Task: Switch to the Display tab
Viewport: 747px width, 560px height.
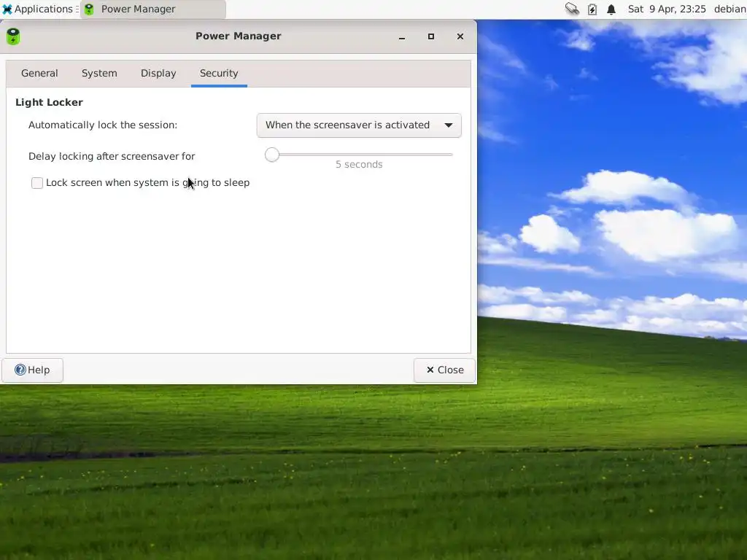Action: point(158,74)
